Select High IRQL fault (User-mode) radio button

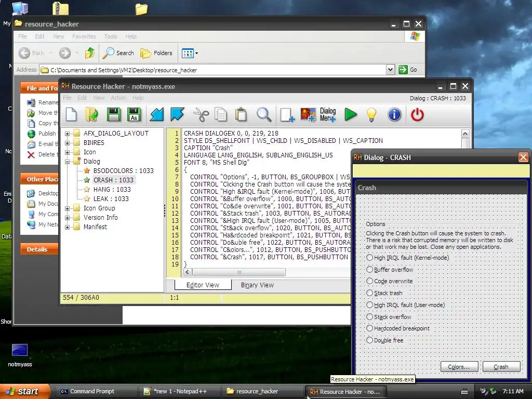(369, 304)
